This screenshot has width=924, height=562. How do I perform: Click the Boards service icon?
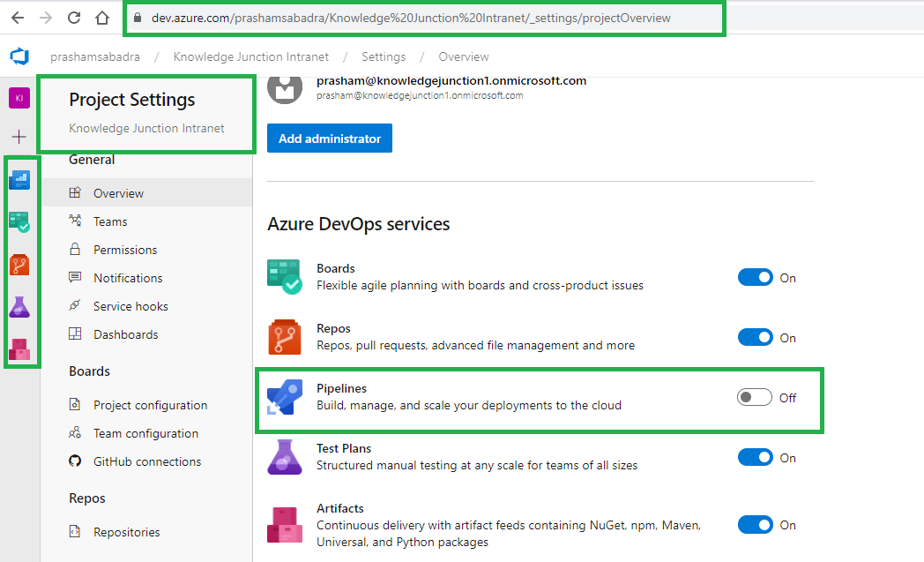click(285, 276)
